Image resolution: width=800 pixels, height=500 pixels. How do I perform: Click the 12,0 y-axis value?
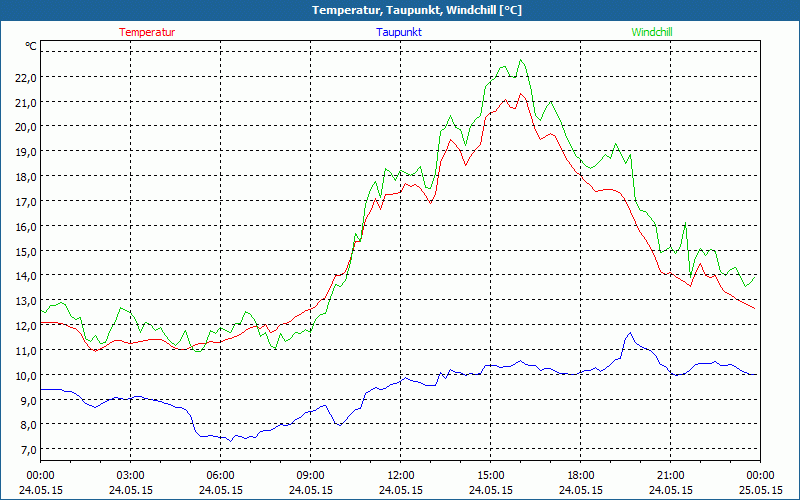27,326
